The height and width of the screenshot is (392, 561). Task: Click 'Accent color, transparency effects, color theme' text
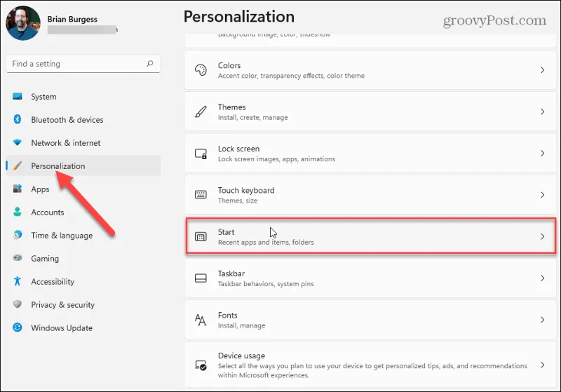click(291, 76)
